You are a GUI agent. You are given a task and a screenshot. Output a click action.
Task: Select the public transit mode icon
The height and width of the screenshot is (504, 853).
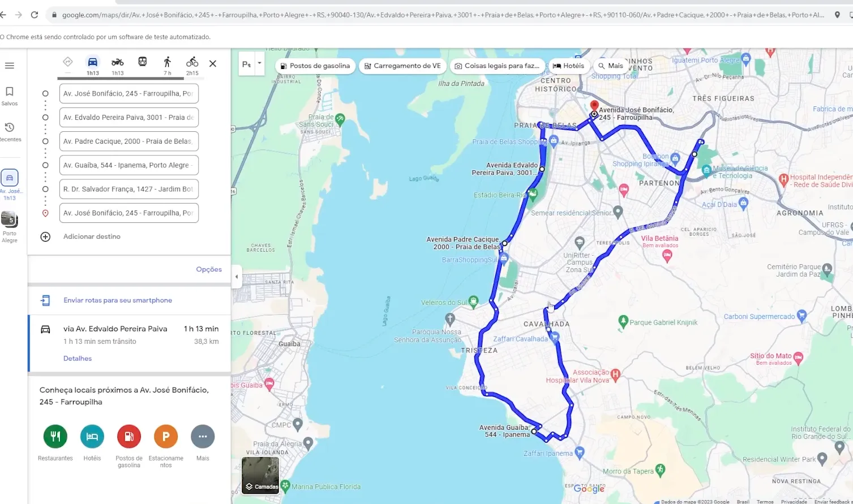[x=142, y=62]
